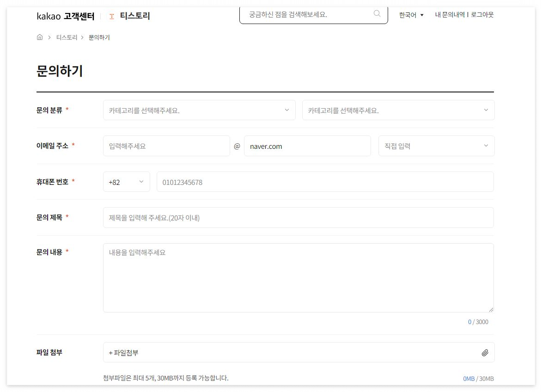Open the second 문의 분류 category dropdown
Viewport: 542px width, 392px height.
click(398, 110)
